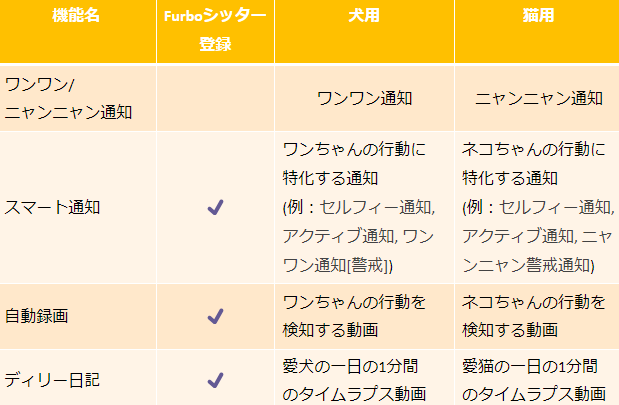The image size is (619, 405).
Task: Click the checkmark in the スマート通知 row
Action: pyautogui.click(x=214, y=208)
